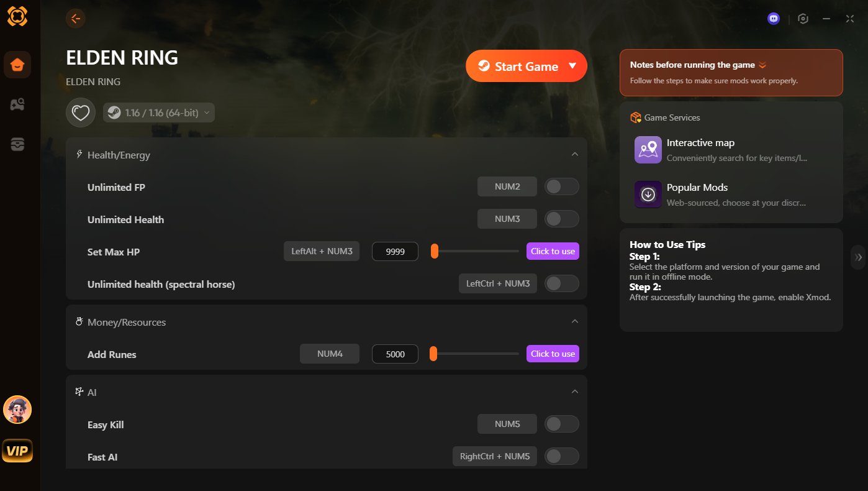Click the back arrow icon
The image size is (868, 491).
[76, 18]
